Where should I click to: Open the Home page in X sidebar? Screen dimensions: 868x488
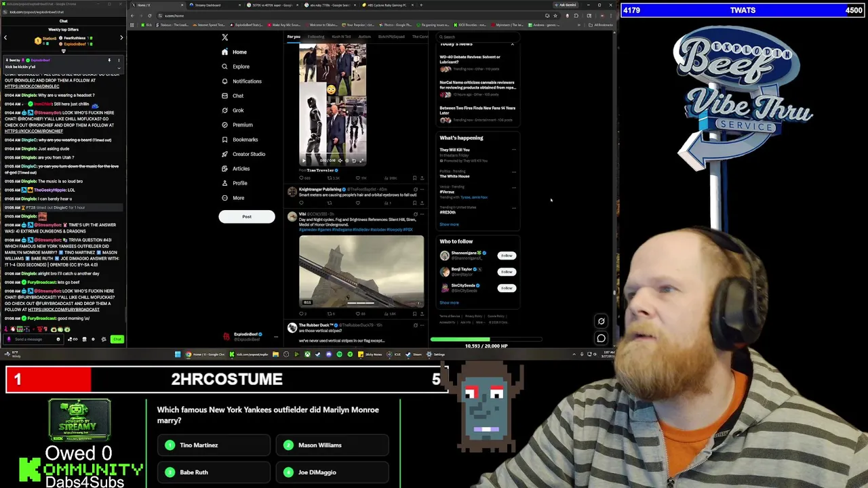click(234, 52)
